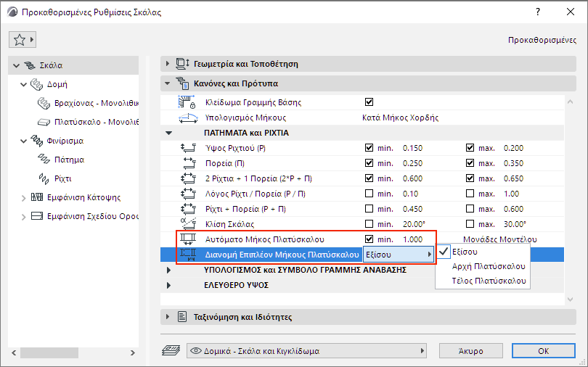The image size is (588, 367).
Task: Toggle max checkbox for 2 Ρίχτια + 1 Πορεία
Action: [470, 178]
